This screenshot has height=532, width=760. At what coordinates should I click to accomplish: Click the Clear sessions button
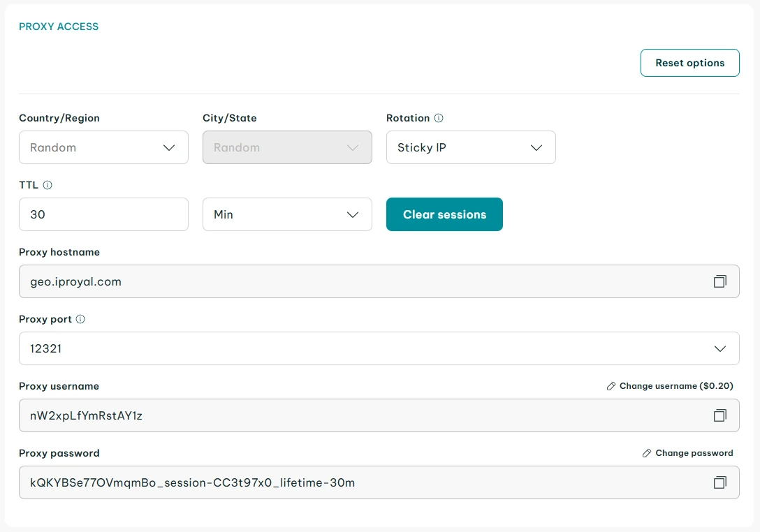tap(444, 214)
